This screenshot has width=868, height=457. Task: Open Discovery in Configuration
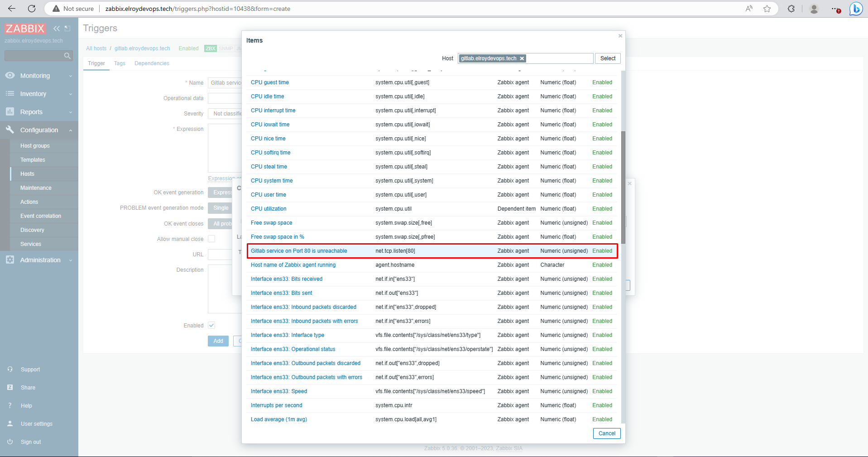pos(32,230)
